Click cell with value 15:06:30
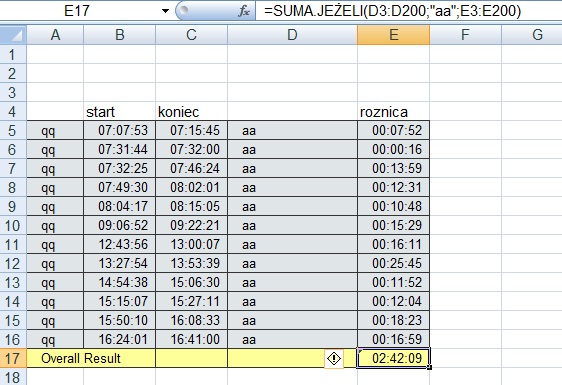The width and height of the screenshot is (562, 385). 191,282
